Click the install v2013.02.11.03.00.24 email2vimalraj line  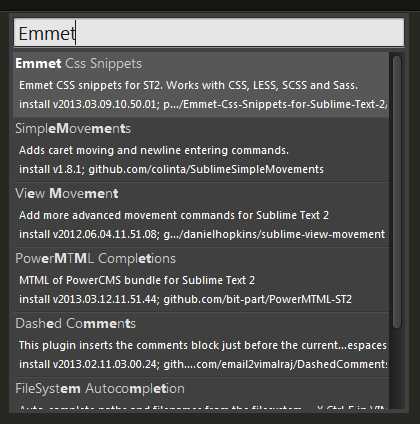click(203, 365)
